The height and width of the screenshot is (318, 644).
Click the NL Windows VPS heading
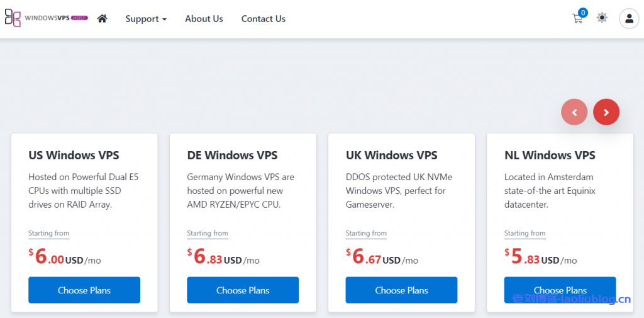click(550, 155)
